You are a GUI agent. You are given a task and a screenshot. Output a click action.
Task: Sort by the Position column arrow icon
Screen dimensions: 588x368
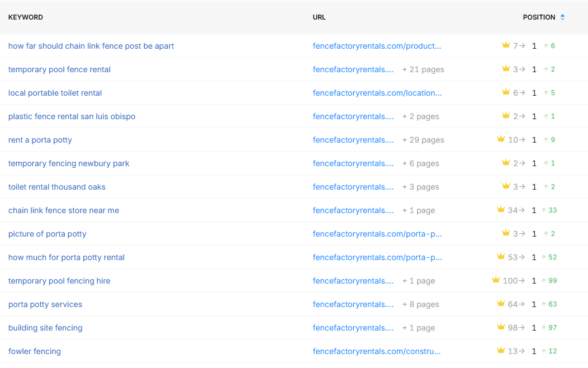click(562, 17)
